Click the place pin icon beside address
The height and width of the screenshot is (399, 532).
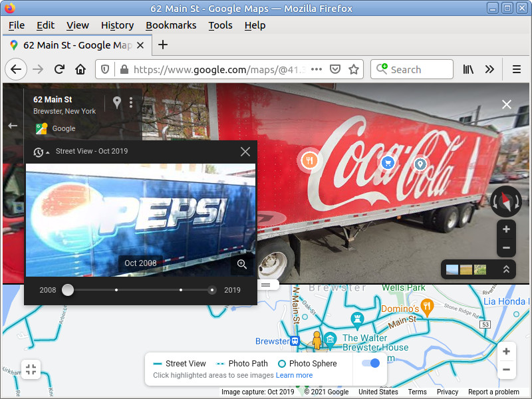[x=117, y=102]
